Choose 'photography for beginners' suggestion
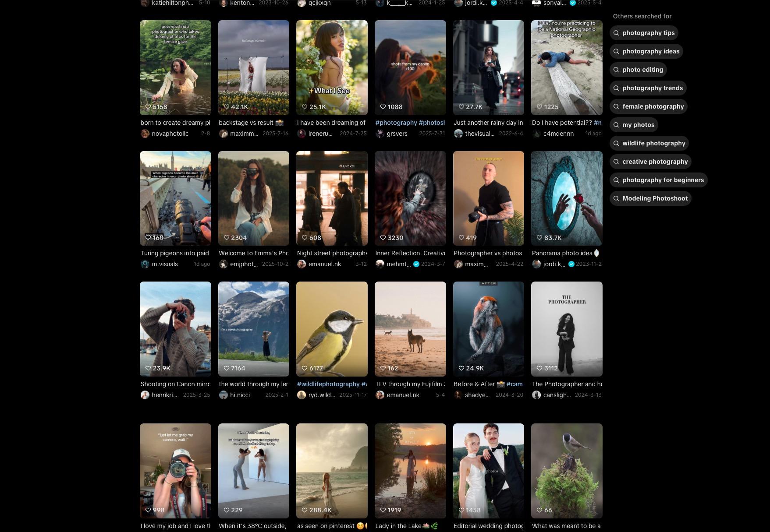 coord(658,180)
